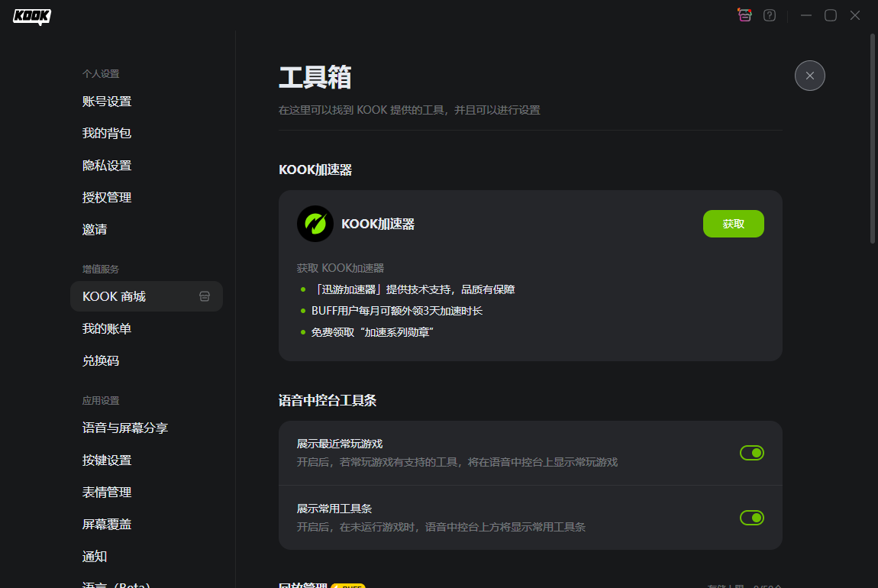This screenshot has width=878, height=588.
Task: Click the KOOK加速器 green speedometer icon
Action: point(315,224)
